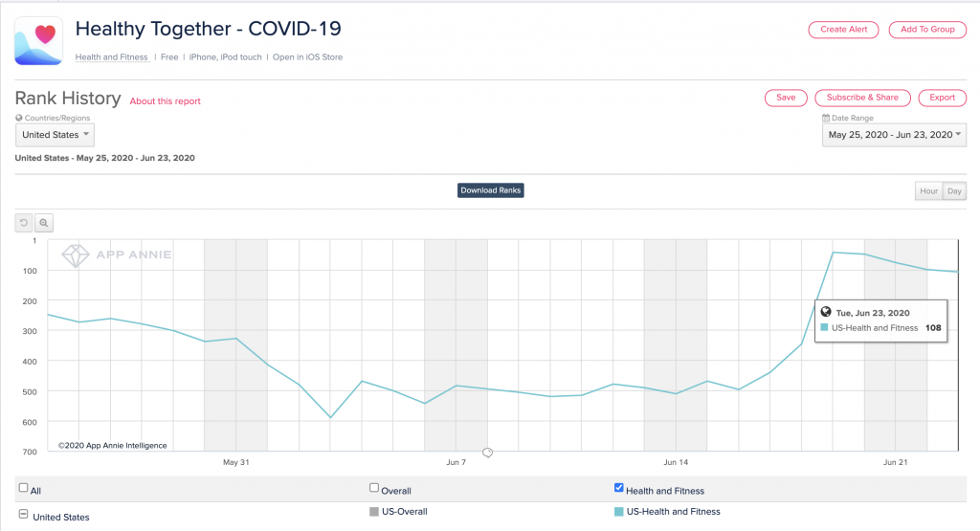Click the Healthy Together app icon
Image resolution: width=980 pixels, height=531 pixels.
(38, 41)
